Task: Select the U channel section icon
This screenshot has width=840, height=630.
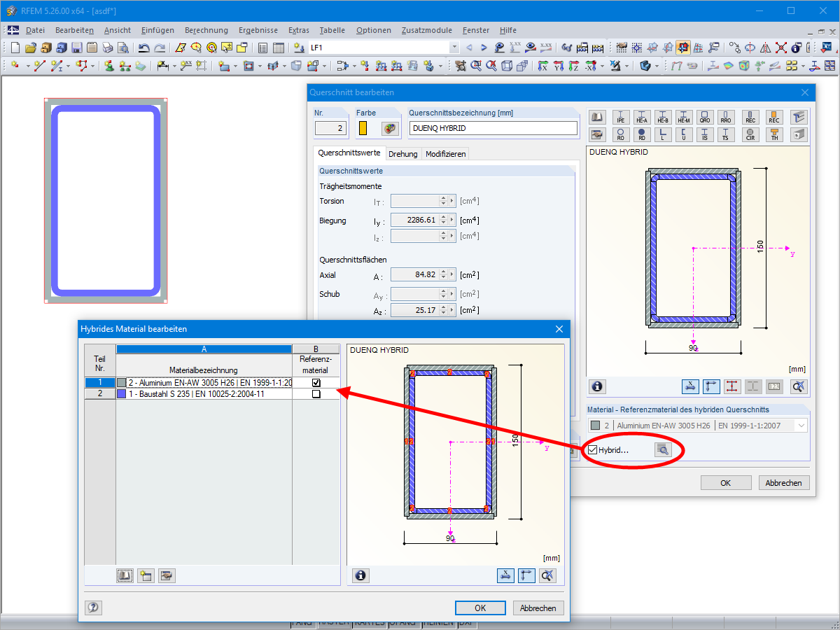Action: pyautogui.click(x=683, y=134)
